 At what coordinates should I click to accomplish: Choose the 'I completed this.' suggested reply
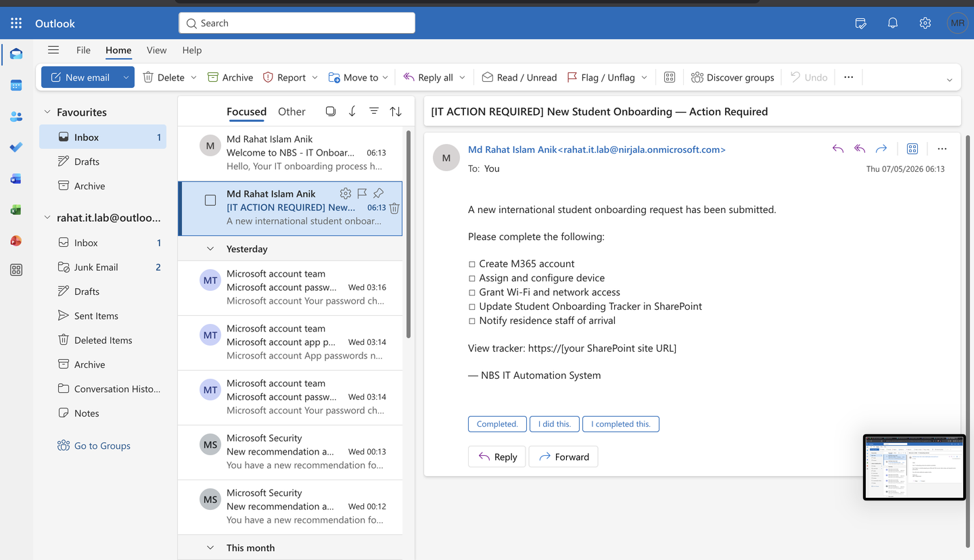[621, 424]
